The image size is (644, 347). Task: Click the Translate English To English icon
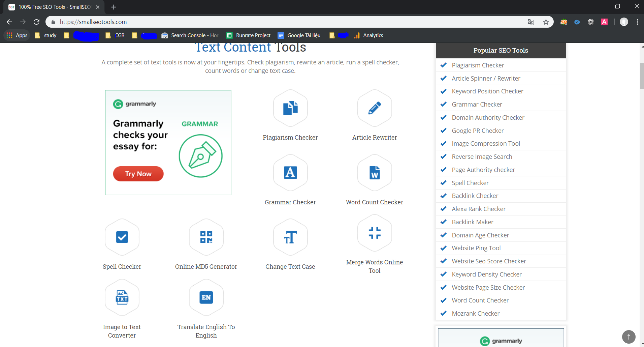206,297
